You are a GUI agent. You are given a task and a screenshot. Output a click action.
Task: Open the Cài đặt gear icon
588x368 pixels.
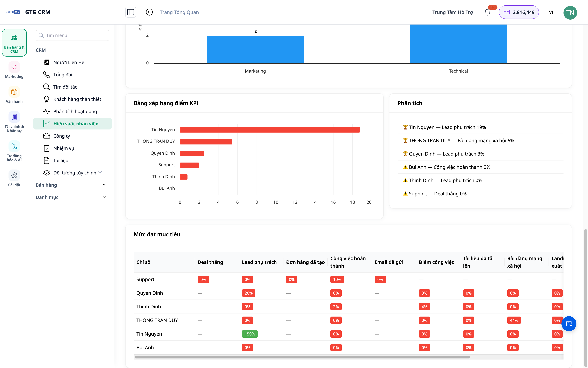pyautogui.click(x=14, y=175)
